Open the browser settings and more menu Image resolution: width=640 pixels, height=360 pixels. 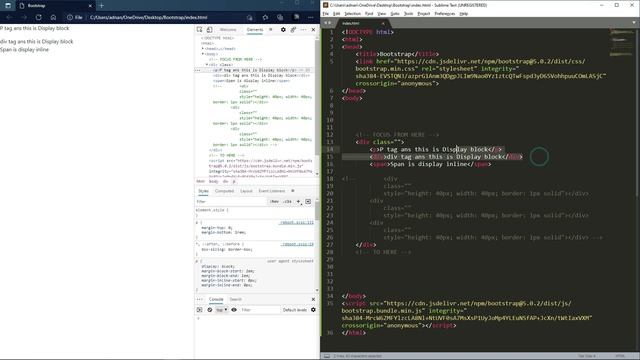(311, 18)
